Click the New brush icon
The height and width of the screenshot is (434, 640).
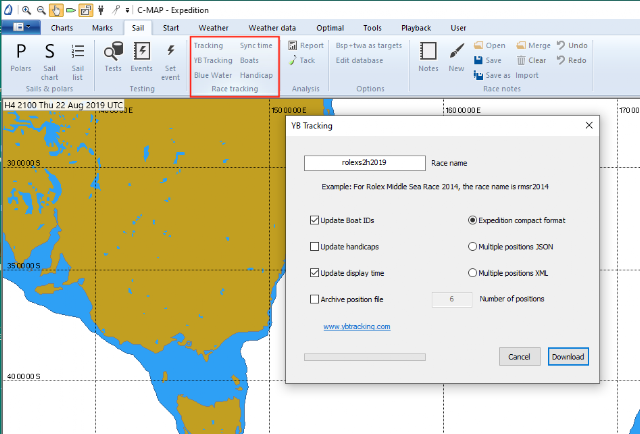[x=456, y=51]
